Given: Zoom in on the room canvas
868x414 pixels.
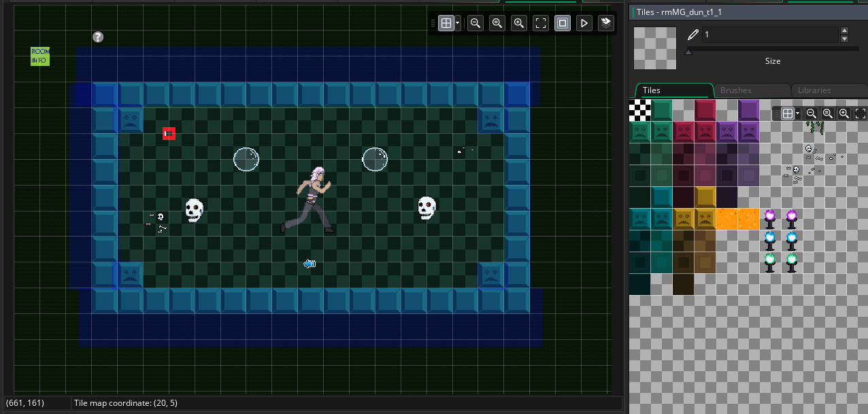Looking at the screenshot, I should pos(519,23).
